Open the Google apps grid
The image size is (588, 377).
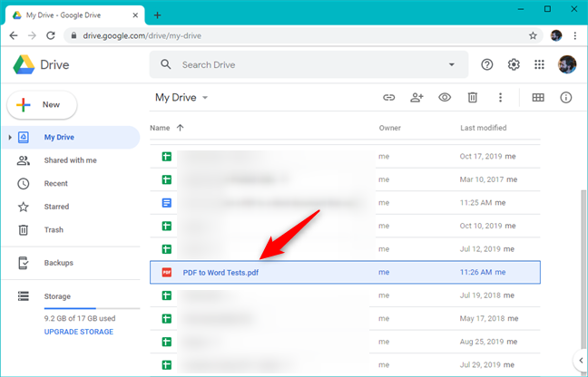[x=539, y=64]
